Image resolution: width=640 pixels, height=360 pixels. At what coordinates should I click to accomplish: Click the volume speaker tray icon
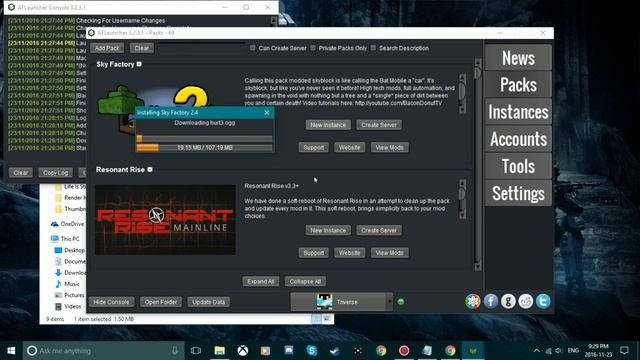pos(559,351)
